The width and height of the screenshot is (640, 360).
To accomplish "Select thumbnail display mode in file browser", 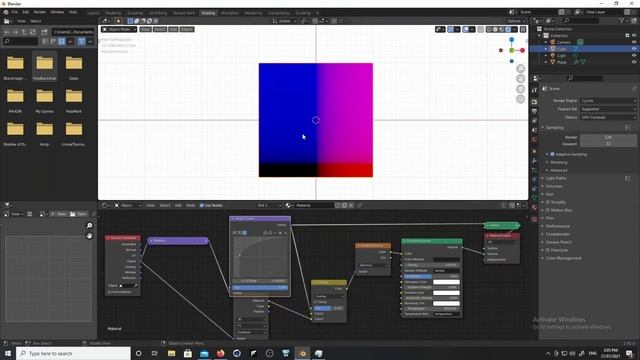I will (x=62, y=41).
